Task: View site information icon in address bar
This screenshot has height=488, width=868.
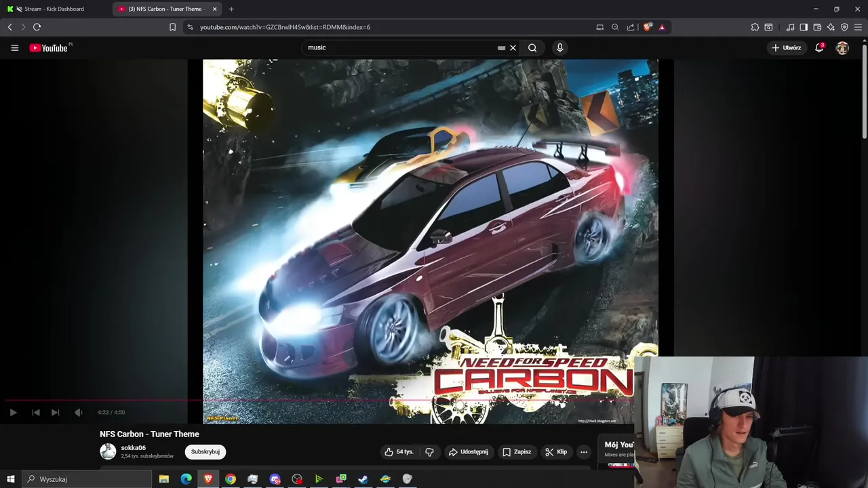Action: (x=190, y=27)
